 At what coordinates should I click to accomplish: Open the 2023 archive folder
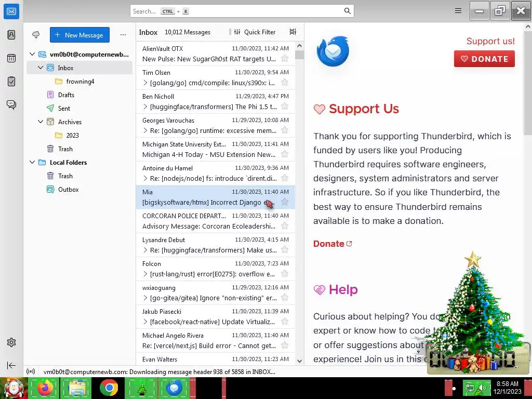80,136
